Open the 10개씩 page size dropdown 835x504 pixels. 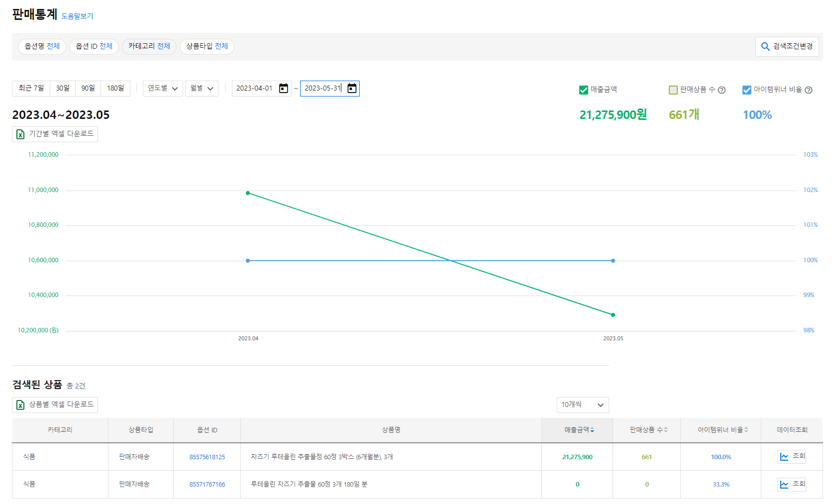[582, 405]
